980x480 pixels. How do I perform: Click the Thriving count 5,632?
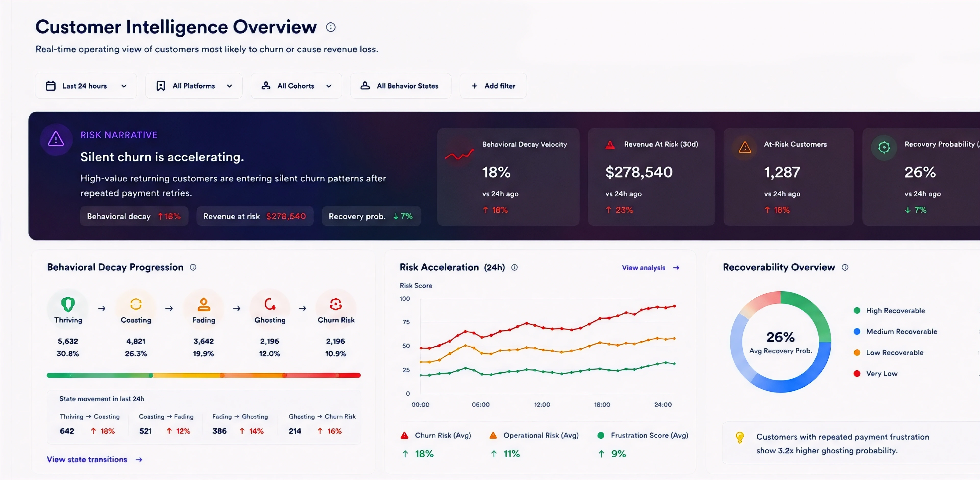[x=68, y=341]
